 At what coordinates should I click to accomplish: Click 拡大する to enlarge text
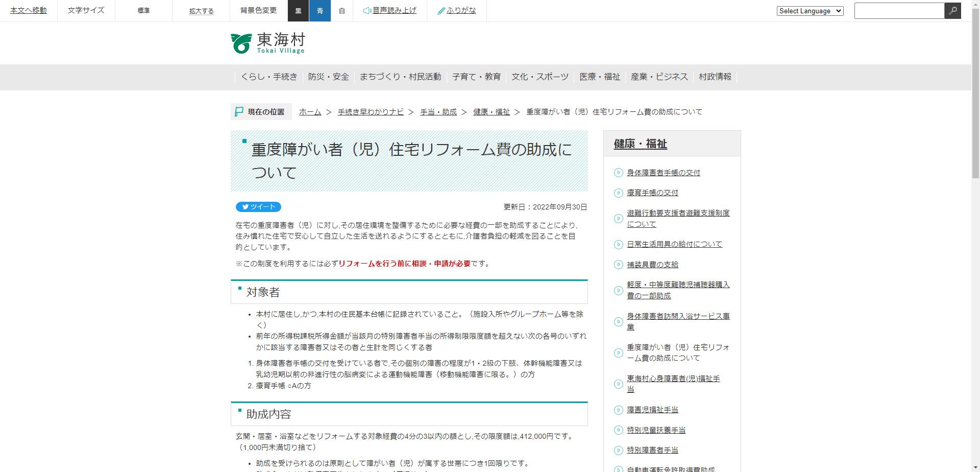pyautogui.click(x=201, y=11)
